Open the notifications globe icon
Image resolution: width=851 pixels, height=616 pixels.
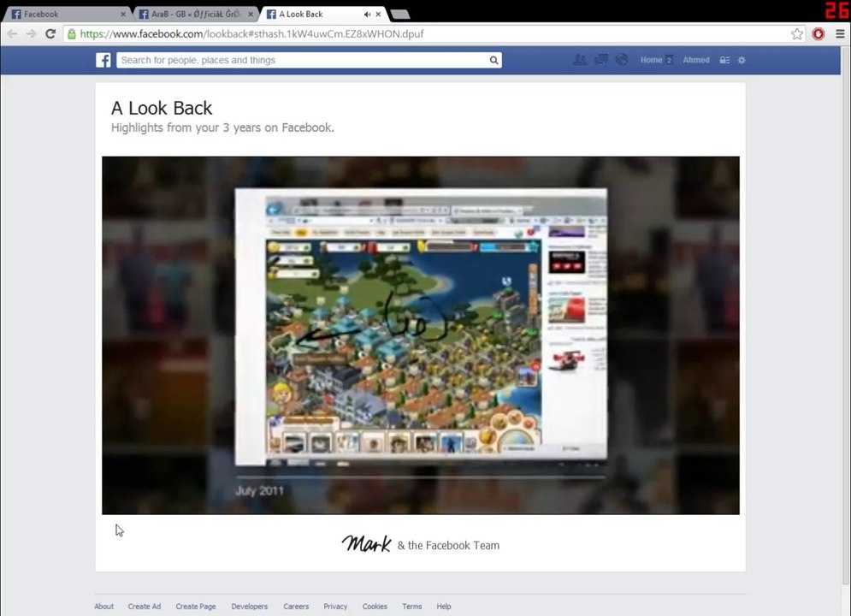622,60
